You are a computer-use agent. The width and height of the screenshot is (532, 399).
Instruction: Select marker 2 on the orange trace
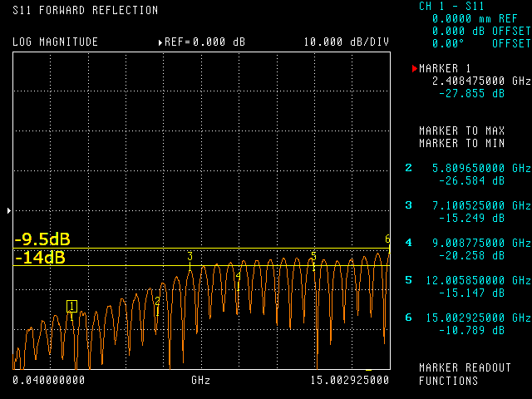(157, 302)
